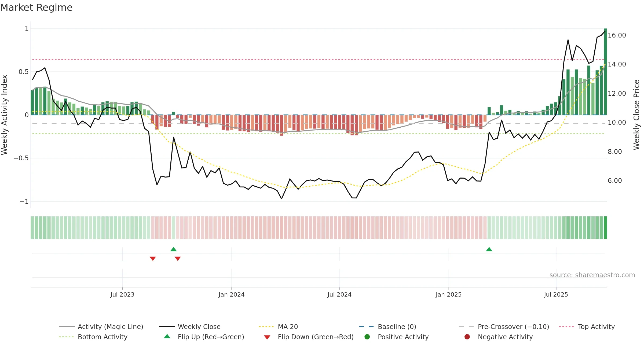Click the Jan 2024 axis label
This screenshot has width=644, height=362.
[232, 294]
